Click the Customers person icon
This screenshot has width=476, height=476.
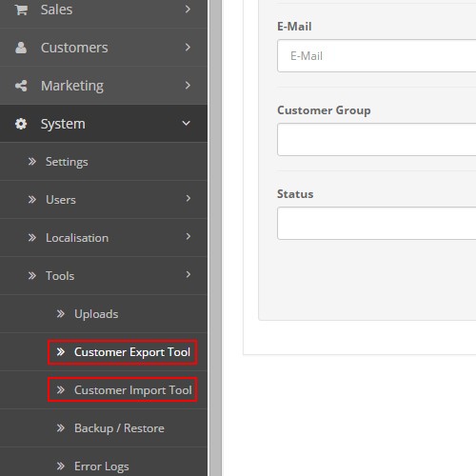(x=21, y=48)
